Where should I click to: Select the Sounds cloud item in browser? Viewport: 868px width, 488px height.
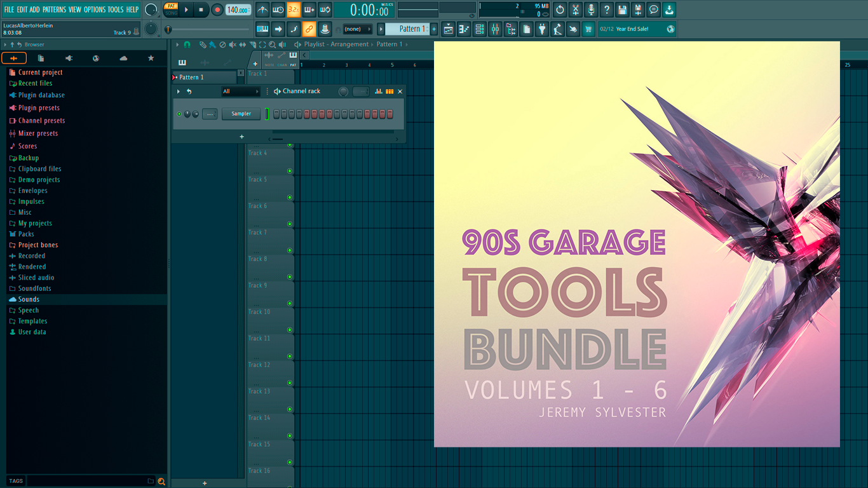(x=29, y=299)
